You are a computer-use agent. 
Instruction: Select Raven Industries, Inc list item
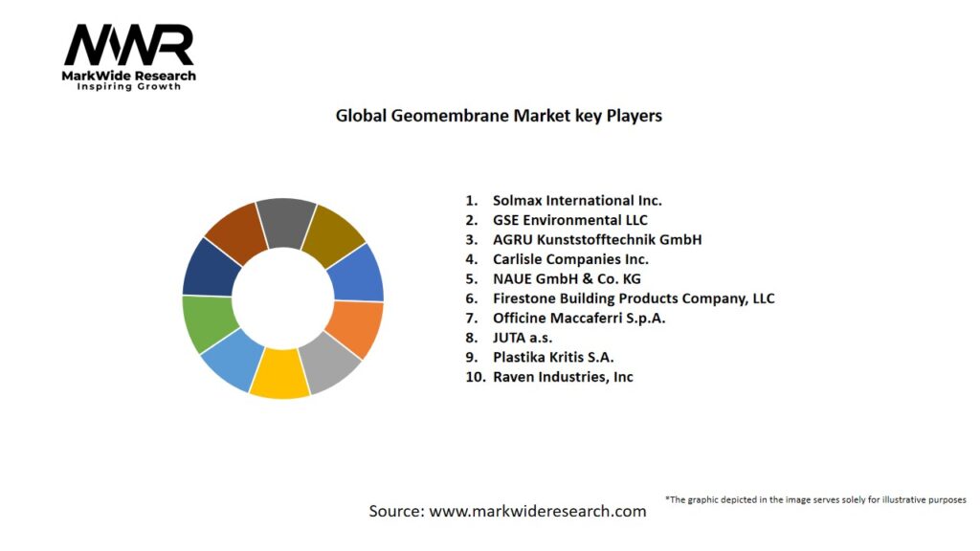[x=562, y=377]
